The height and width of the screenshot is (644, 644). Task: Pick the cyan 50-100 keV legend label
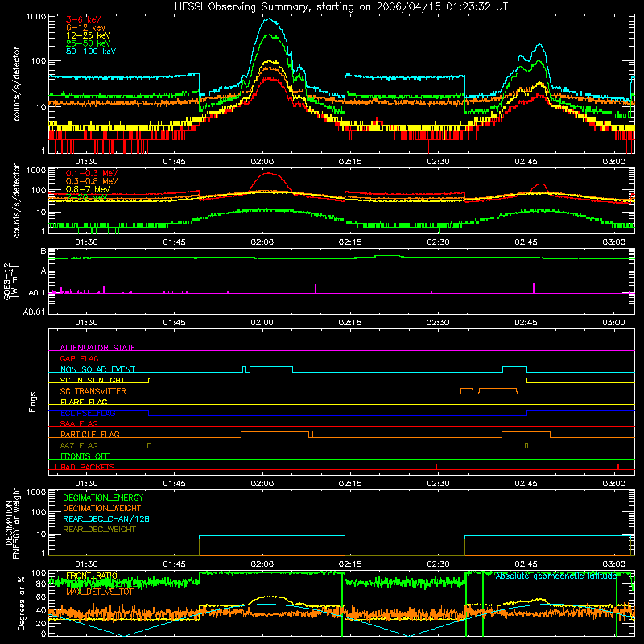click(x=91, y=52)
